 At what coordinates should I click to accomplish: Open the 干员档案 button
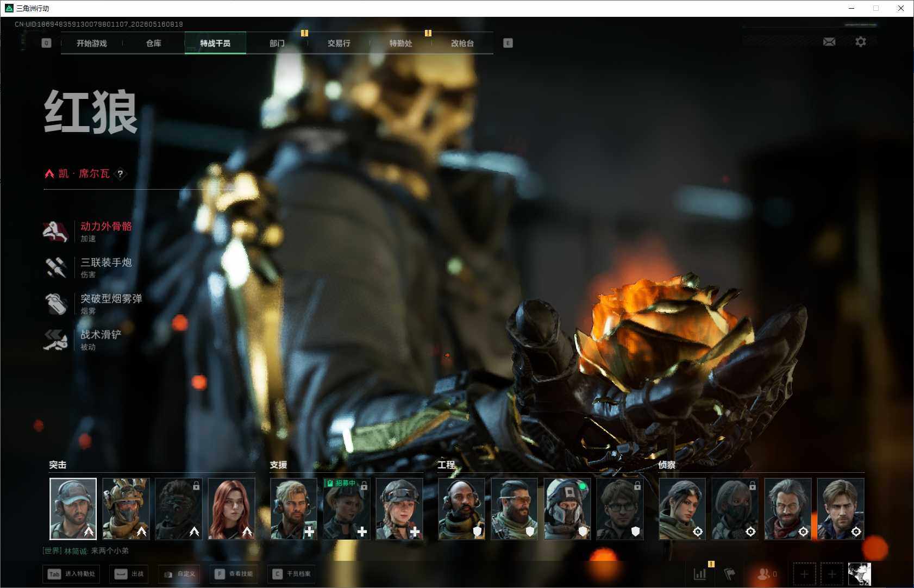291,574
